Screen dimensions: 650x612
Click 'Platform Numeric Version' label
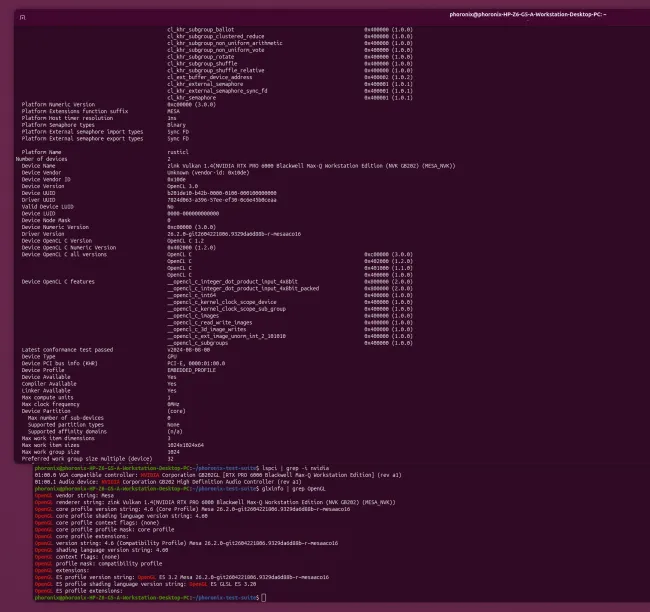point(58,104)
